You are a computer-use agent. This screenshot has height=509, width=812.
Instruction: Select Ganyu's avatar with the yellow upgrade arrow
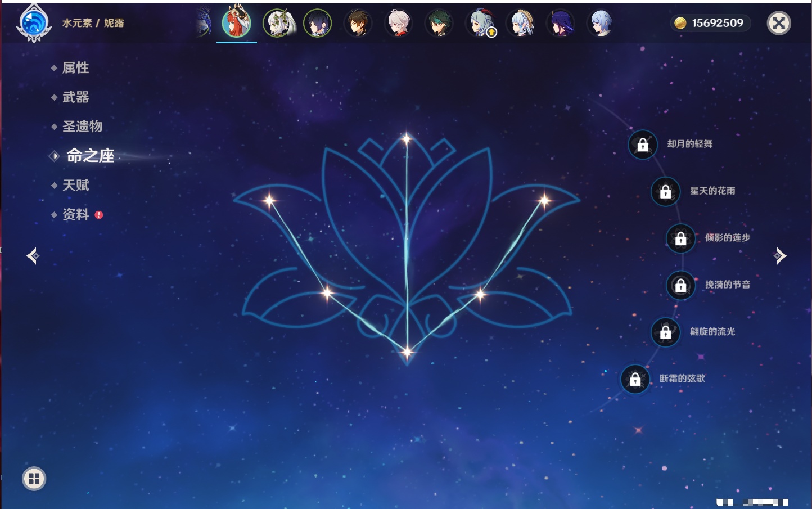click(480, 23)
